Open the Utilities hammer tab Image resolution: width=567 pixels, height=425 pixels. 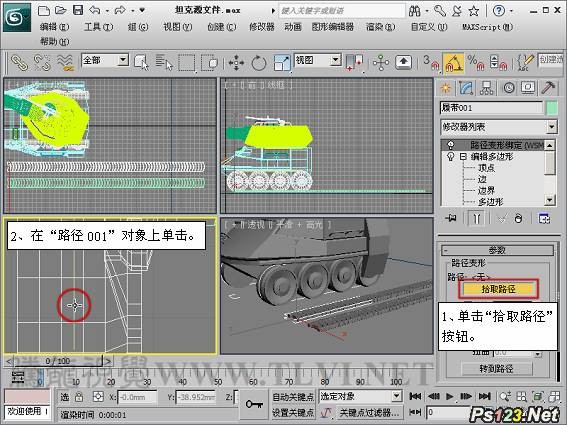click(x=549, y=88)
